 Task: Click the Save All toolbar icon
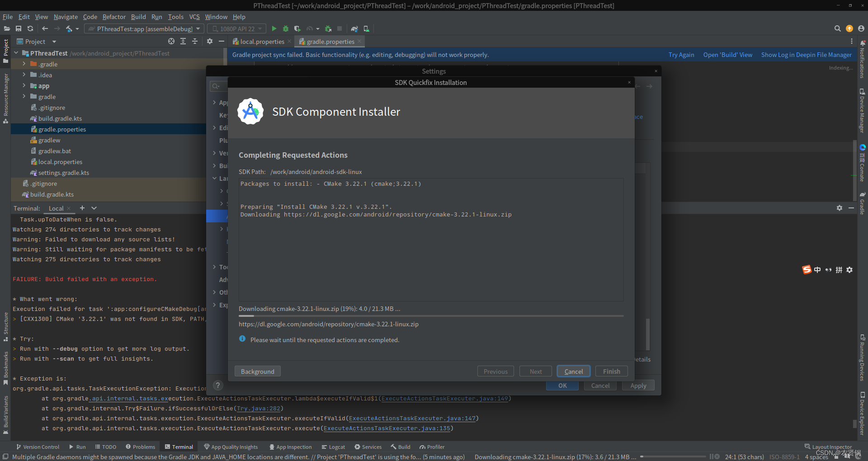pyautogui.click(x=19, y=28)
